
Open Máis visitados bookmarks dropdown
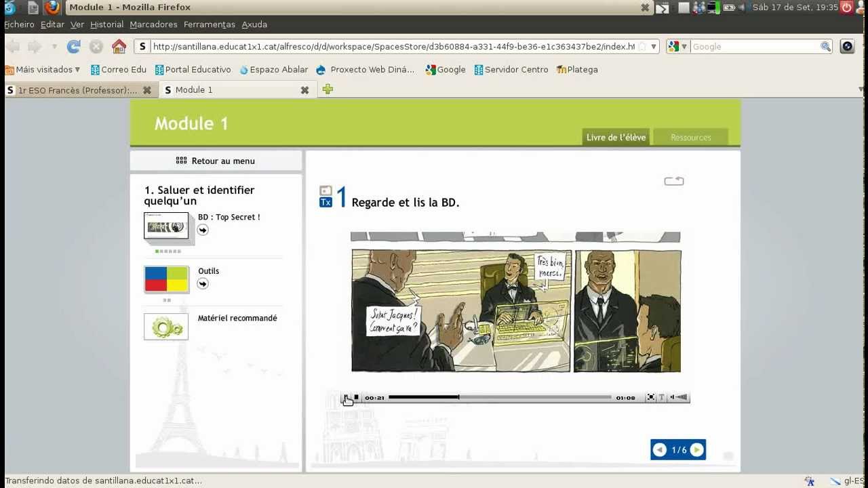[x=42, y=69]
